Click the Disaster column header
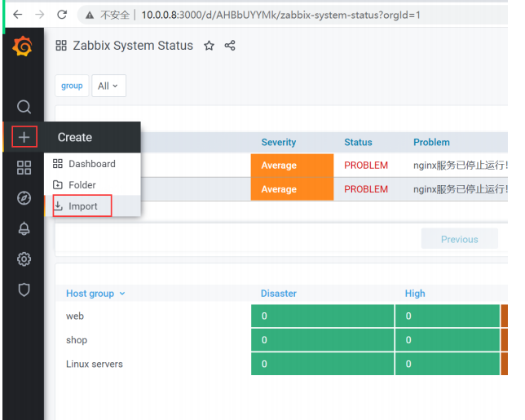The height and width of the screenshot is (420, 525). click(279, 294)
